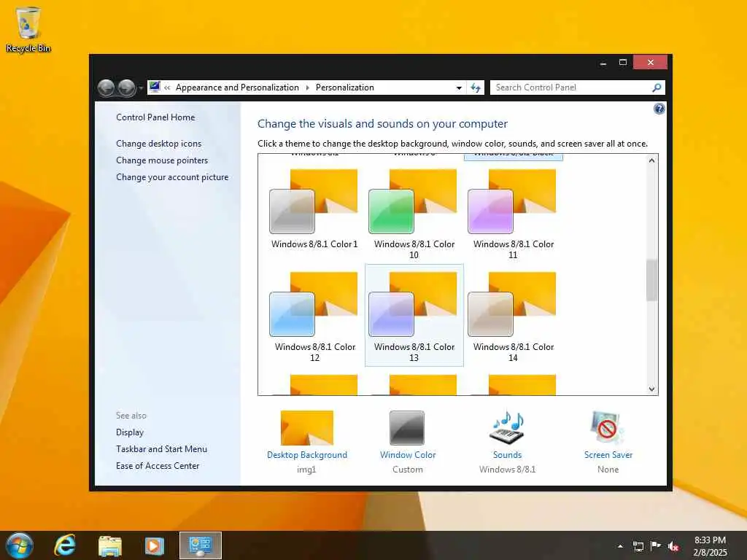Open the Recycle Bin desktop icon
The image size is (747, 560).
pyautogui.click(x=28, y=29)
